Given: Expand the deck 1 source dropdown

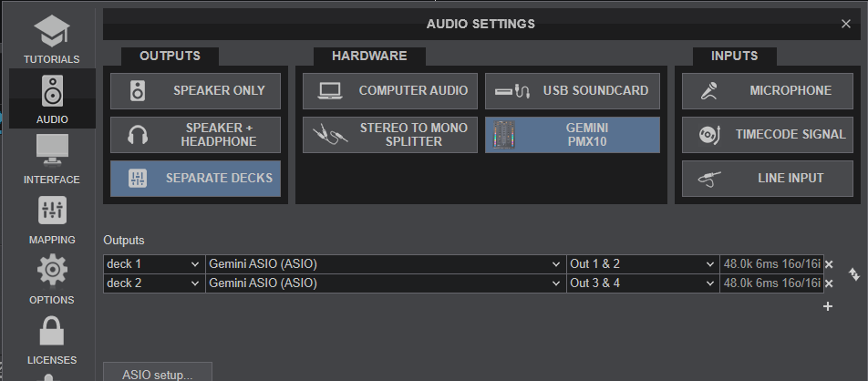Looking at the screenshot, I should (x=153, y=264).
